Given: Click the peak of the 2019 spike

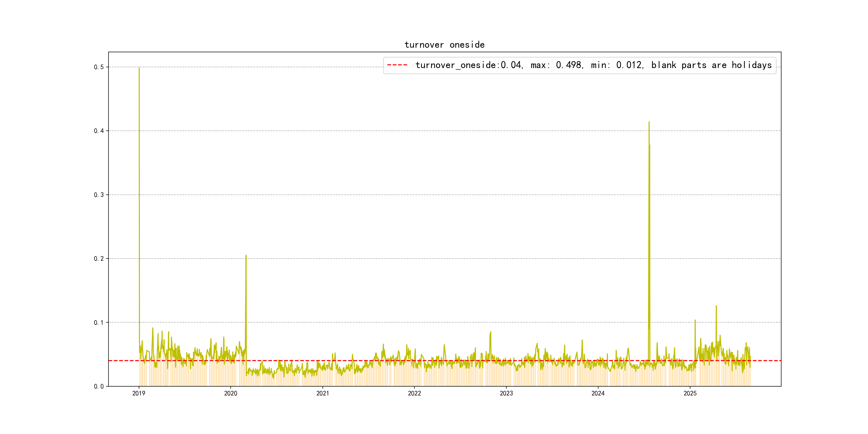Looking at the screenshot, I should (x=139, y=68).
